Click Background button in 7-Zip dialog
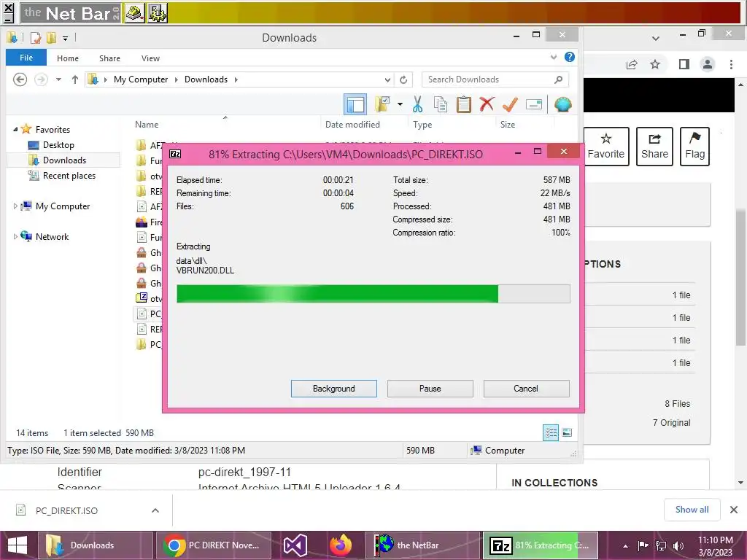The image size is (747, 560). click(x=334, y=389)
